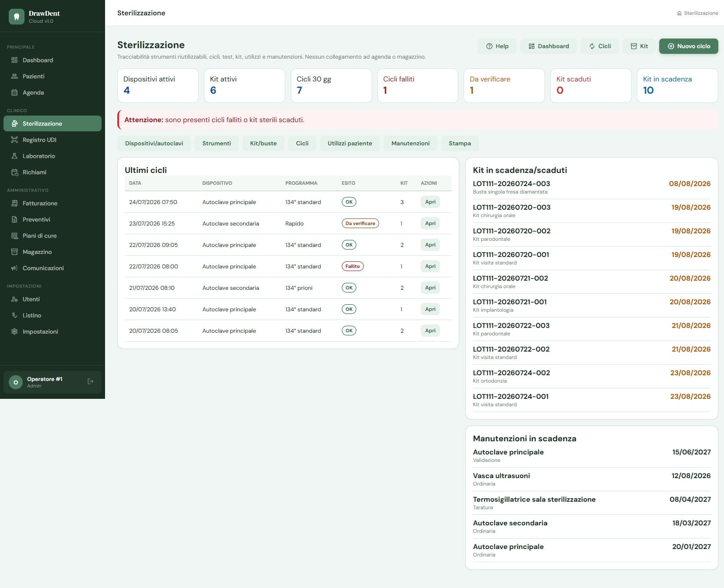Click the Laboratorio flask icon
724x588 pixels.
pos(14,156)
